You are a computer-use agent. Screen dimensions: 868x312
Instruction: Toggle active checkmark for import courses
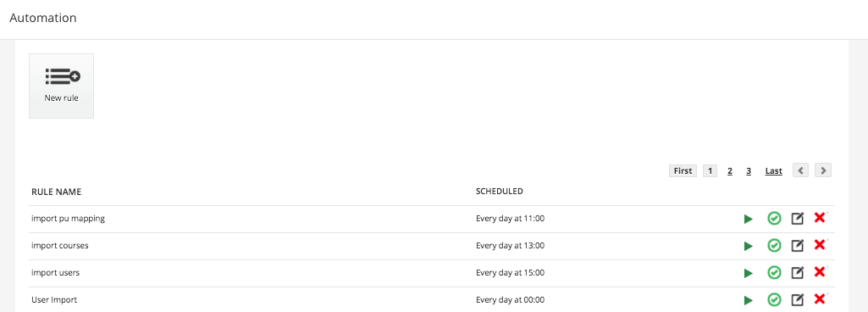tap(774, 246)
